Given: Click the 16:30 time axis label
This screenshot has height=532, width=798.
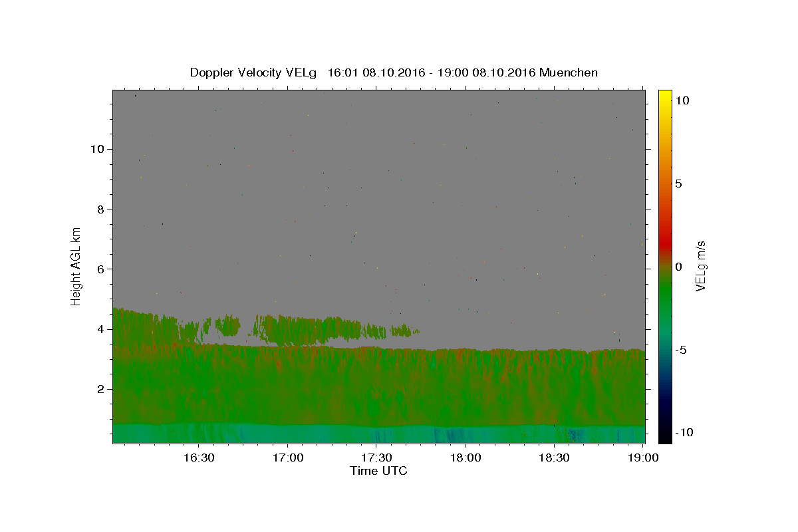Looking at the screenshot, I should point(198,458).
